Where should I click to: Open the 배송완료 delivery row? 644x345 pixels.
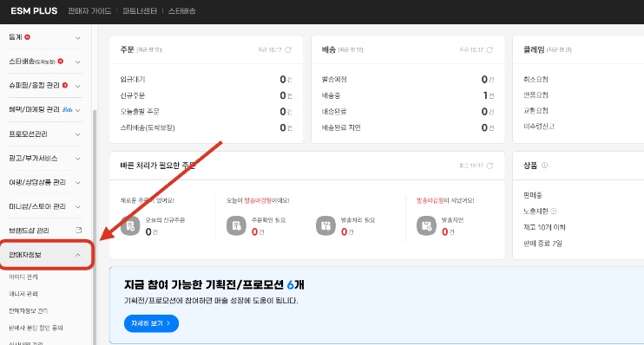coord(408,112)
